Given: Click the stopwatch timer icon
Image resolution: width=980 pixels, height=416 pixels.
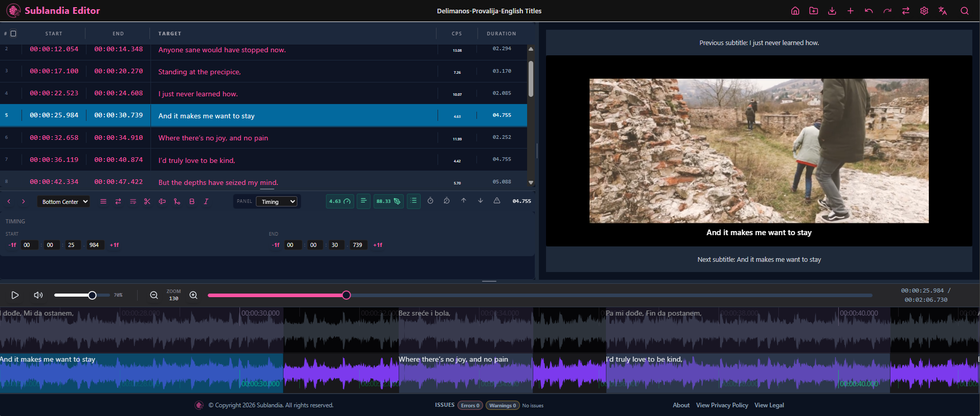Looking at the screenshot, I should 430,201.
